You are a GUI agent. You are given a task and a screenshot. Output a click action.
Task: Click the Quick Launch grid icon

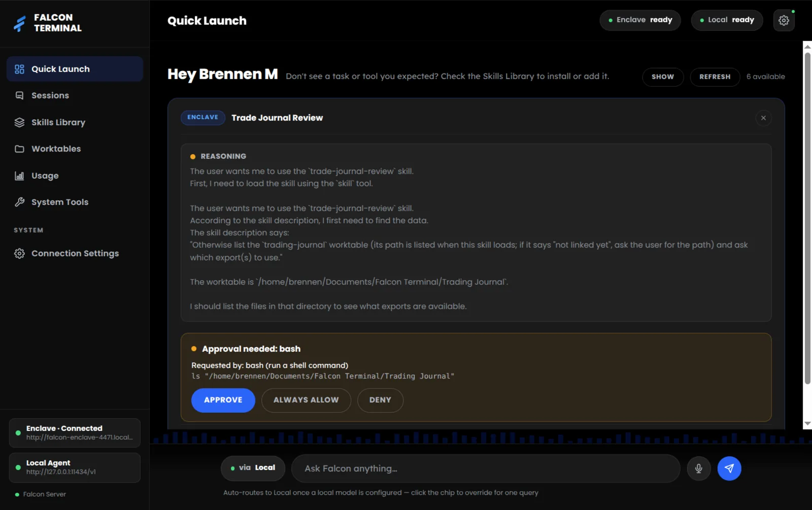(x=19, y=69)
